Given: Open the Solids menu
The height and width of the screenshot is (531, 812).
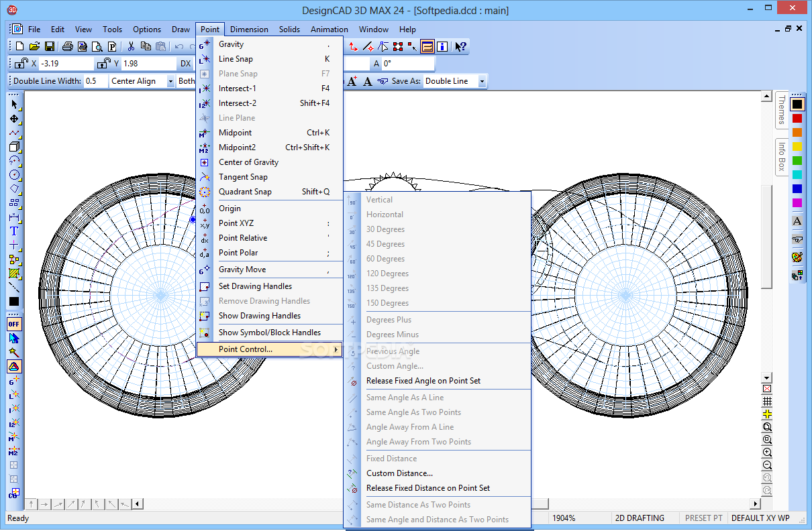Looking at the screenshot, I should pyautogui.click(x=290, y=29).
